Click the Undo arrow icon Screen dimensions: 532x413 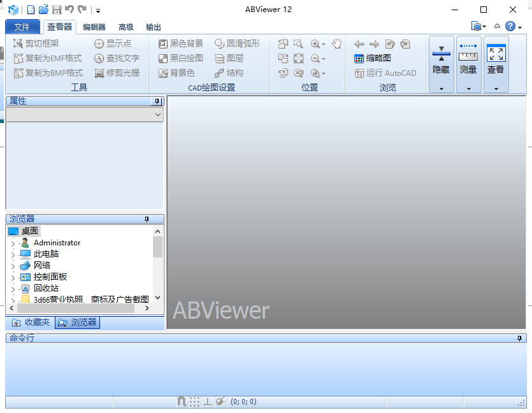[x=69, y=10]
